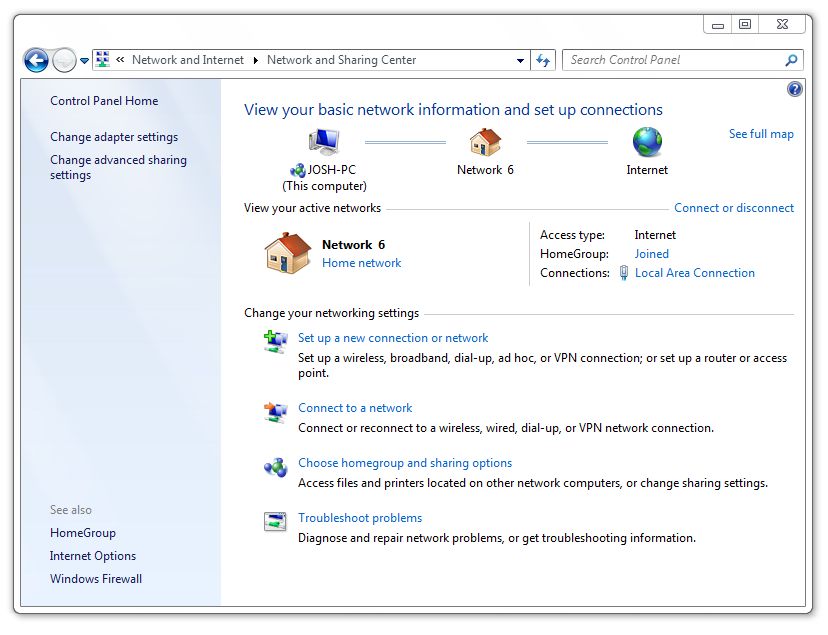
Task: Click the JOSH-PC name label
Action: point(332,170)
